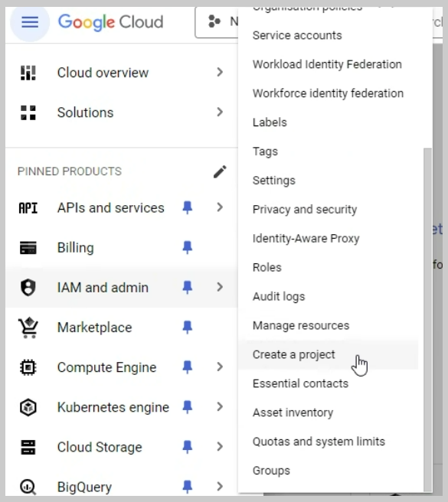Choose Tags from the IAM submenu
The image size is (448, 502).
(265, 152)
